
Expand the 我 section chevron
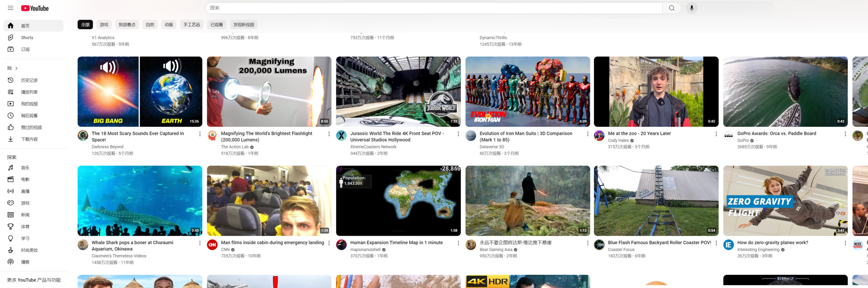coord(16,68)
